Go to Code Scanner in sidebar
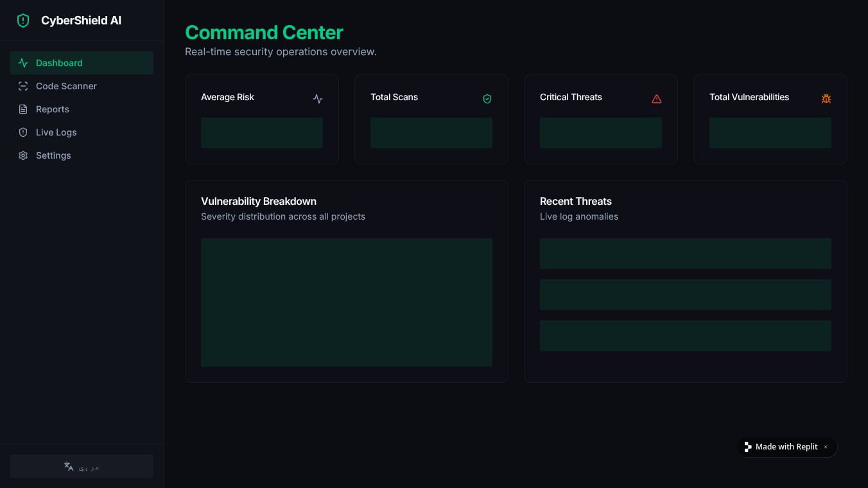 [82, 86]
